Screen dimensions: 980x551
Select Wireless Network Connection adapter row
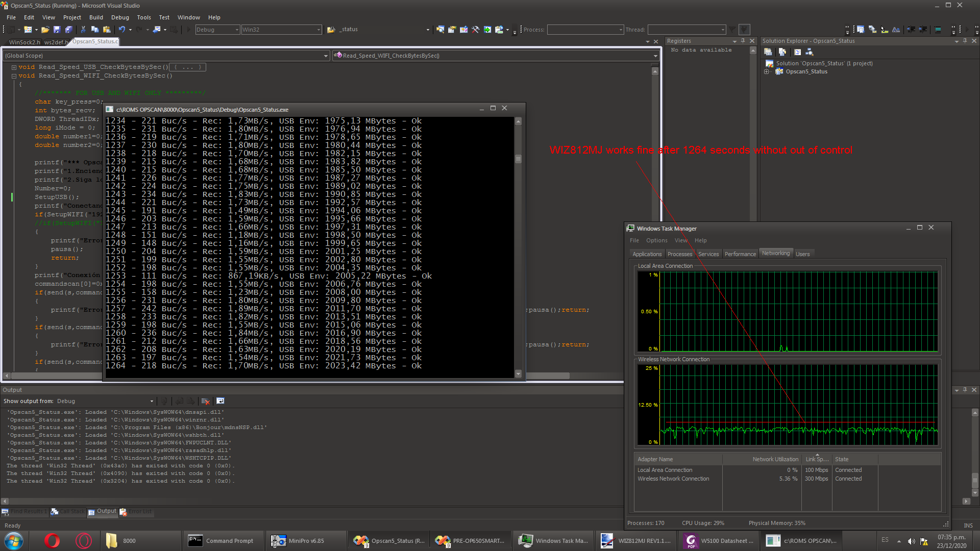point(788,479)
